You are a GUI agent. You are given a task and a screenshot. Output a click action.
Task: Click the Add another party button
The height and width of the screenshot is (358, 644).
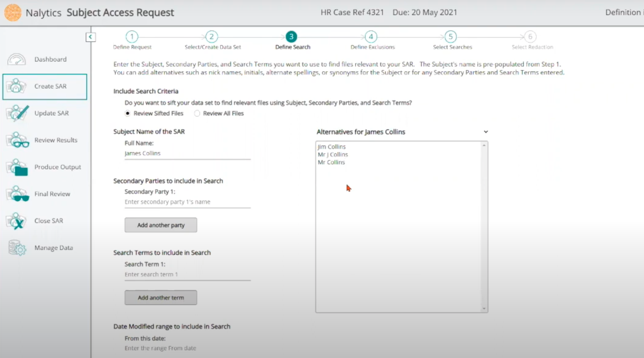pyautogui.click(x=161, y=225)
